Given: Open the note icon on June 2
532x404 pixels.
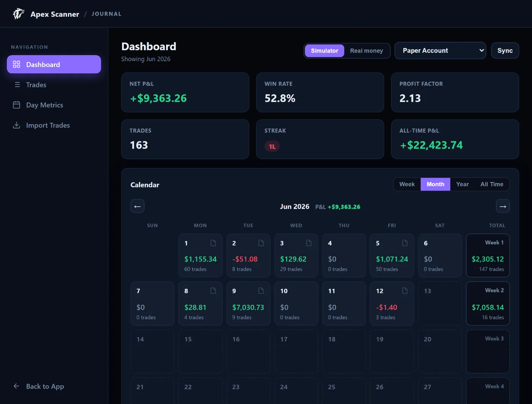Looking at the screenshot, I should [261, 243].
